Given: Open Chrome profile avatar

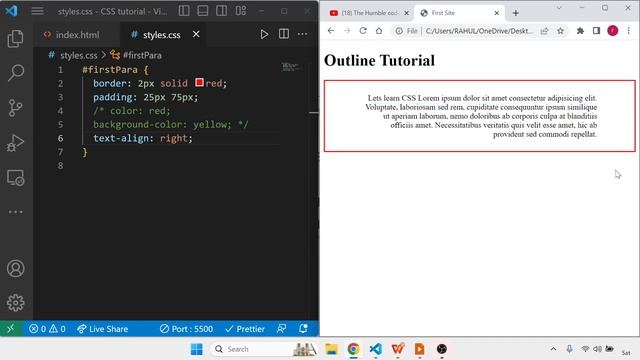Looking at the screenshot, I should (x=613, y=31).
